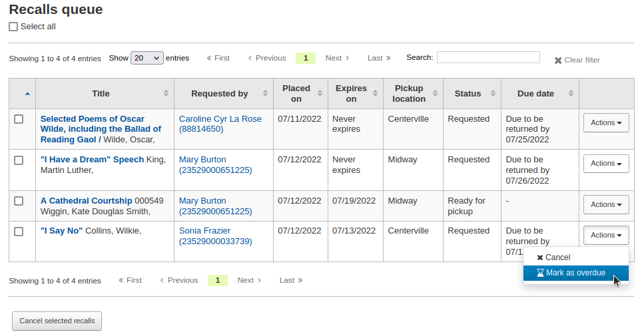
Task: Click the Expires on sort icon
Action: pyautogui.click(x=375, y=94)
